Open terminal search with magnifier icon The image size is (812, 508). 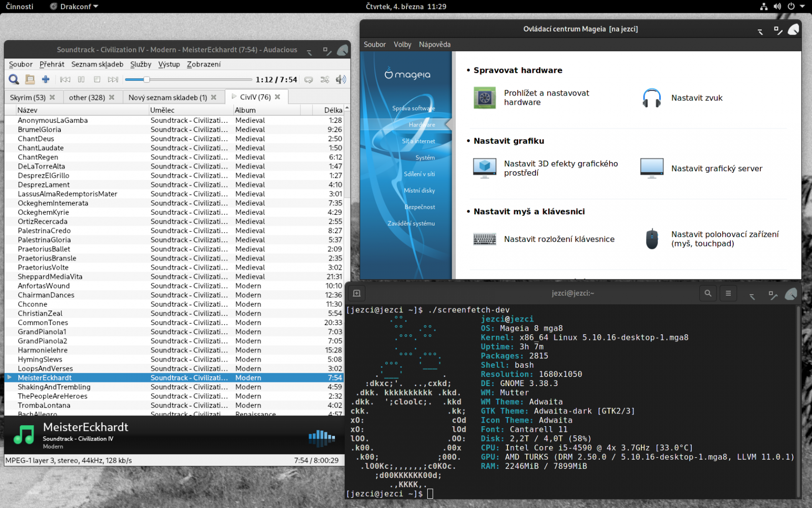click(x=708, y=293)
